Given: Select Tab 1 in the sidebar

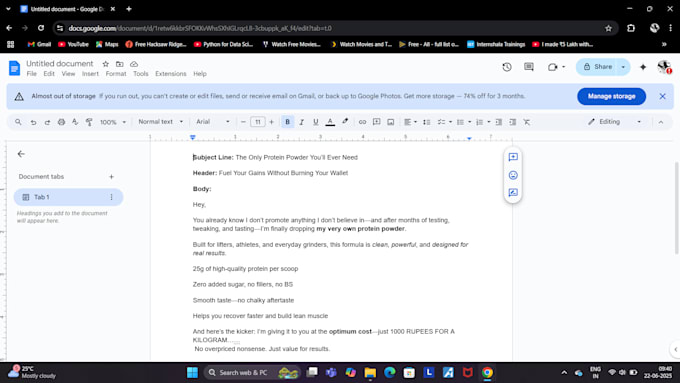Looking at the screenshot, I should coord(69,197).
